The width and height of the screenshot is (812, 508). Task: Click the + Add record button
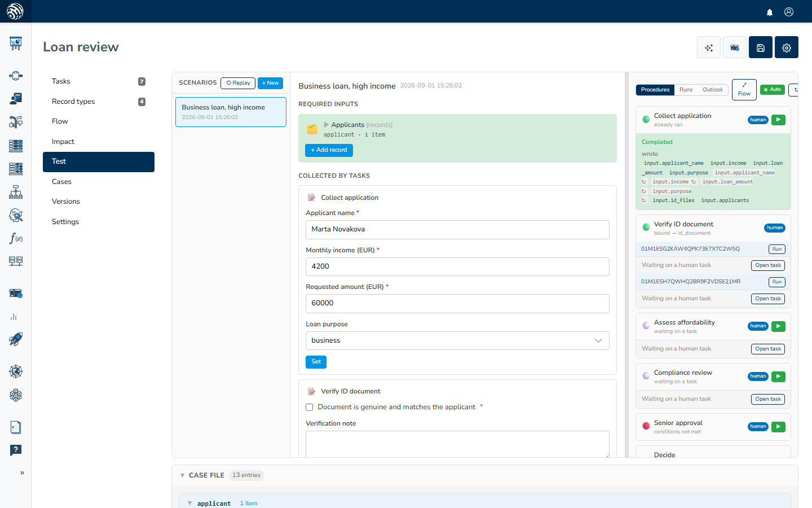click(329, 150)
